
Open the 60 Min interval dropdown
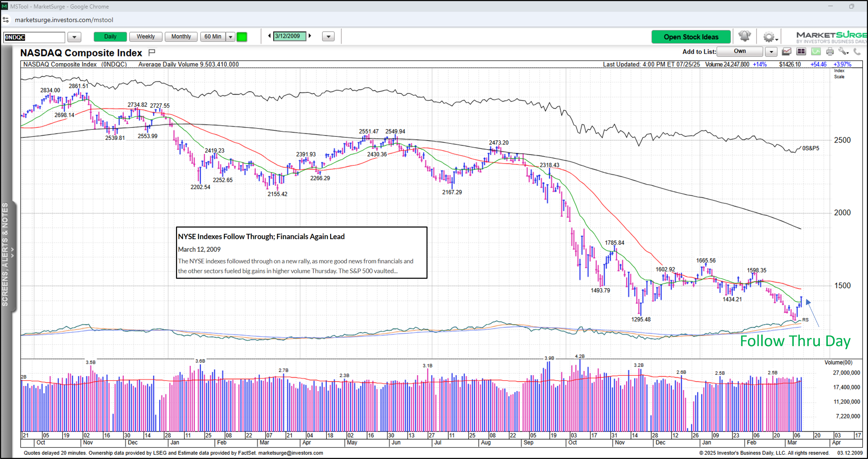click(230, 37)
